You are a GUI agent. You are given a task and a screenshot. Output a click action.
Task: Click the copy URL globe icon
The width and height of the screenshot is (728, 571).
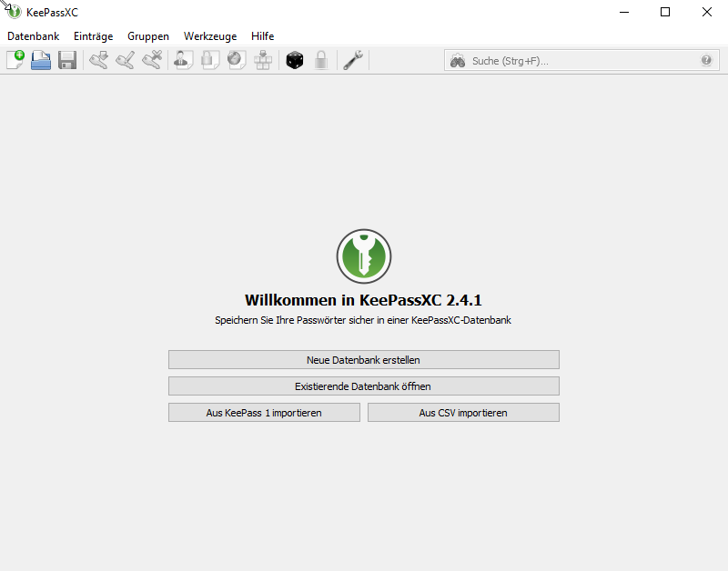pos(237,60)
